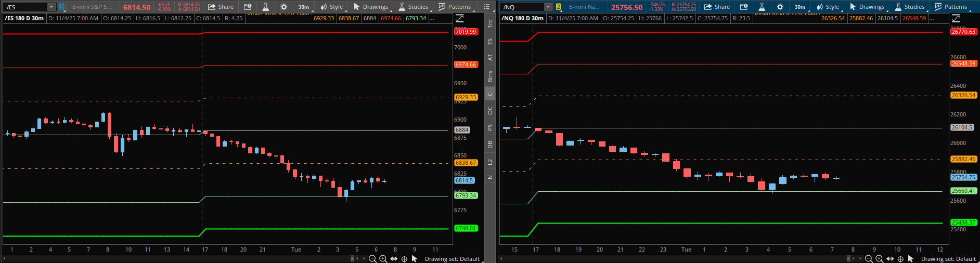Toggle the C sidebar tab
The height and width of the screenshot is (263, 980).
point(490,94)
